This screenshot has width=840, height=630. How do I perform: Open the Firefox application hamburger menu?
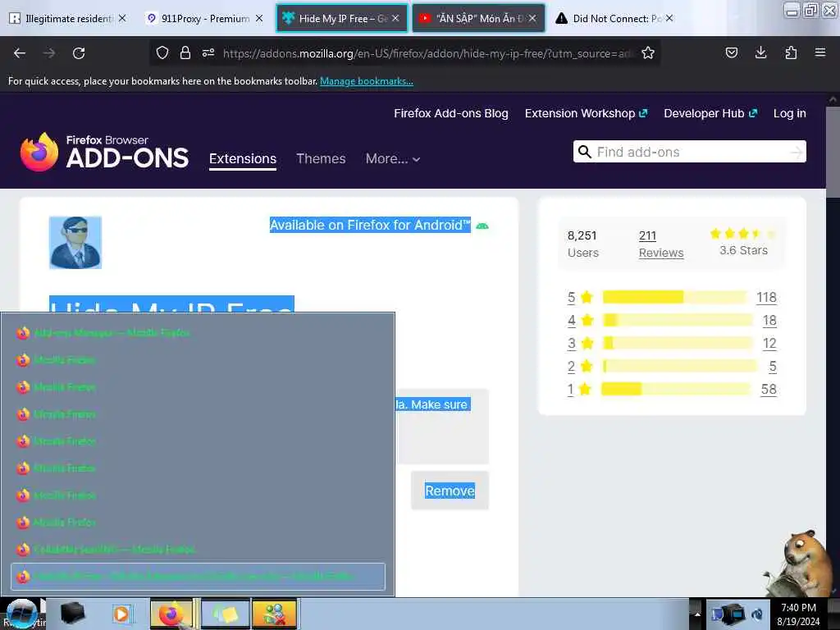click(820, 52)
